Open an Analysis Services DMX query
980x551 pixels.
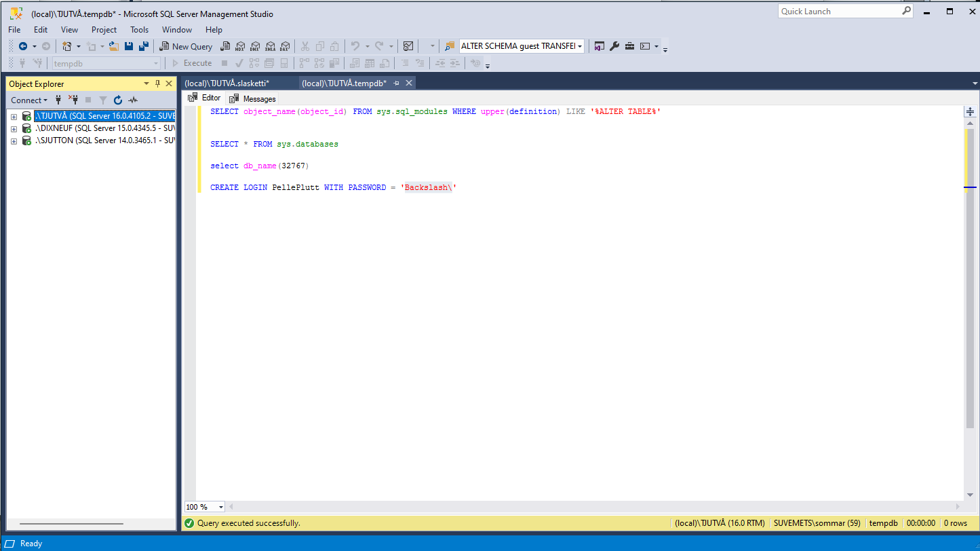(x=255, y=46)
